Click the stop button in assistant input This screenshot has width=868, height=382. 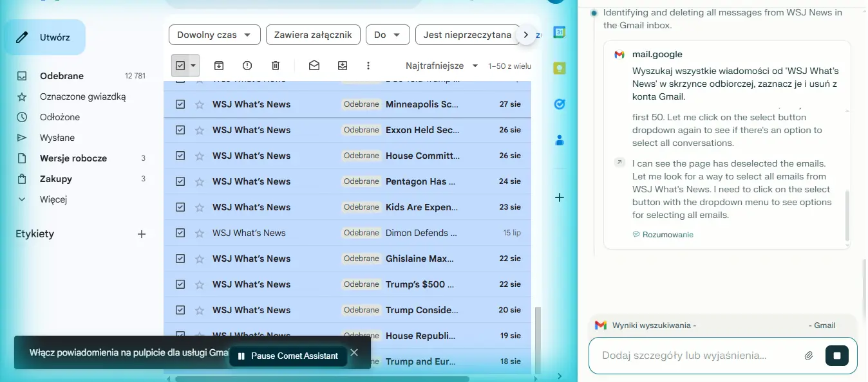[x=837, y=355]
